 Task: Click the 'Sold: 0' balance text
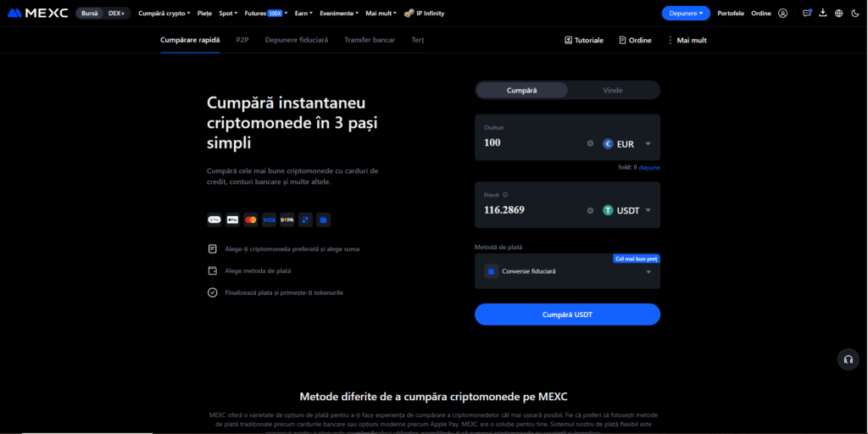pos(627,167)
